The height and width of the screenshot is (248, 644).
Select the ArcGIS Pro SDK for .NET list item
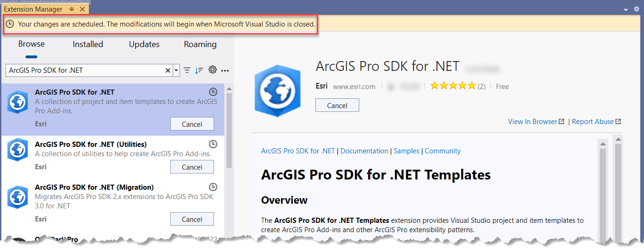tap(113, 110)
